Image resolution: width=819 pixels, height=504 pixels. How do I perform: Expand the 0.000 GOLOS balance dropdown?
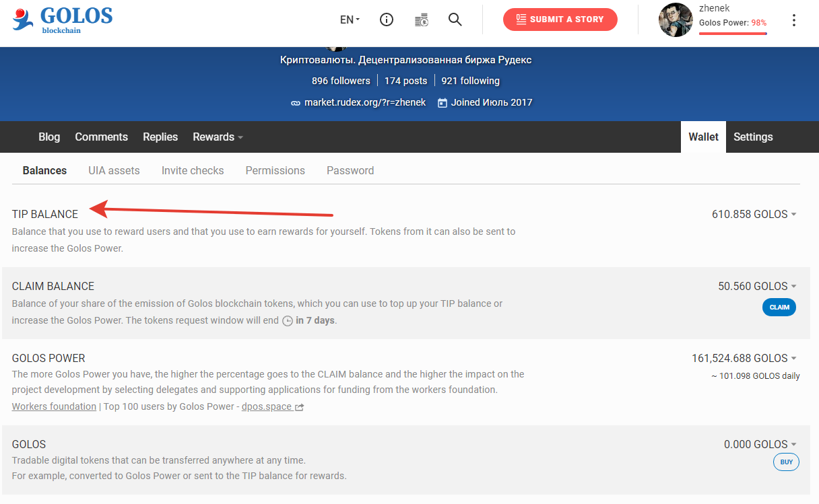760,444
